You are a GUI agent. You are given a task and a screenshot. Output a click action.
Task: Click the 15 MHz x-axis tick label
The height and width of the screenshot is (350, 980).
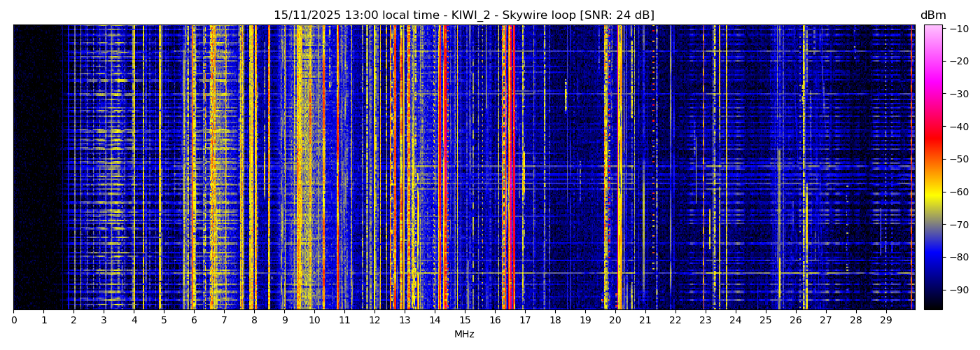click(x=465, y=320)
